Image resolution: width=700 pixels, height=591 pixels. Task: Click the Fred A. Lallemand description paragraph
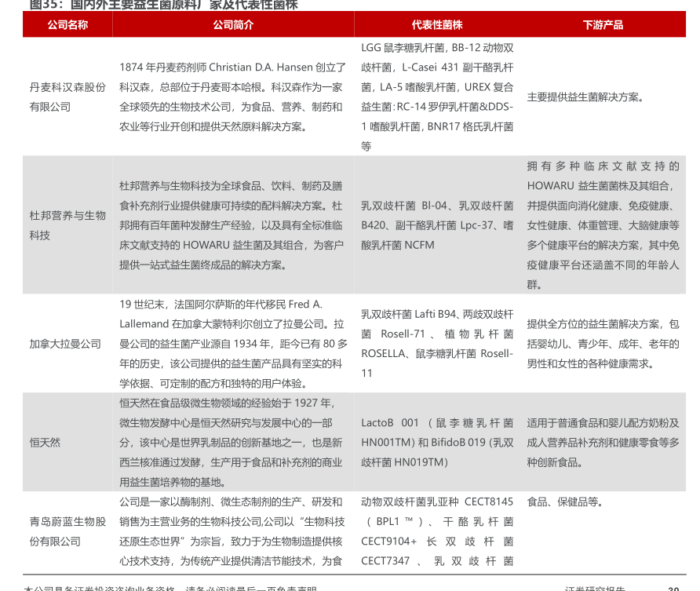coord(232,344)
